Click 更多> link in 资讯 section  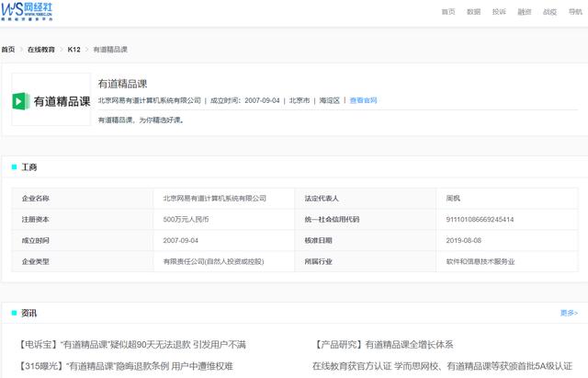(569, 313)
